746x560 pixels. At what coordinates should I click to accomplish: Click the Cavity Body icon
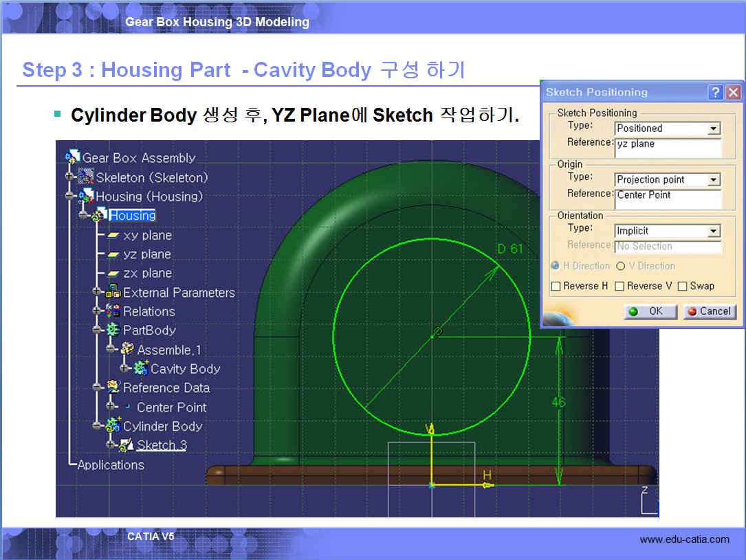tap(141, 369)
